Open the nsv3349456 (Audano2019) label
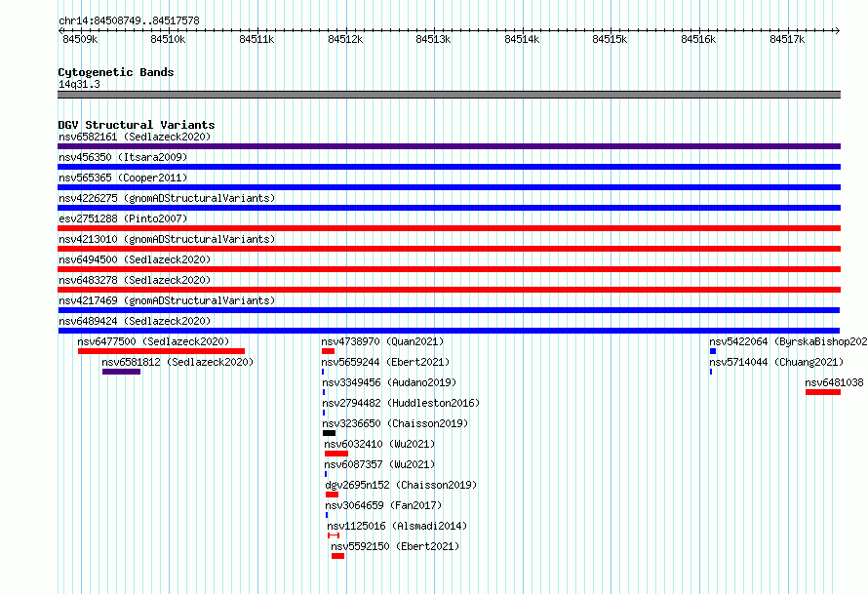The height and width of the screenshot is (594, 868). click(389, 382)
